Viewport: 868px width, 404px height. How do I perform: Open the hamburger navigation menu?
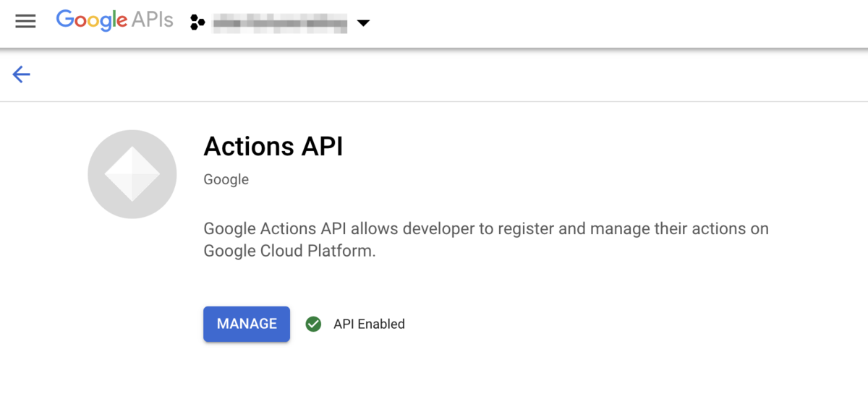pos(25,22)
